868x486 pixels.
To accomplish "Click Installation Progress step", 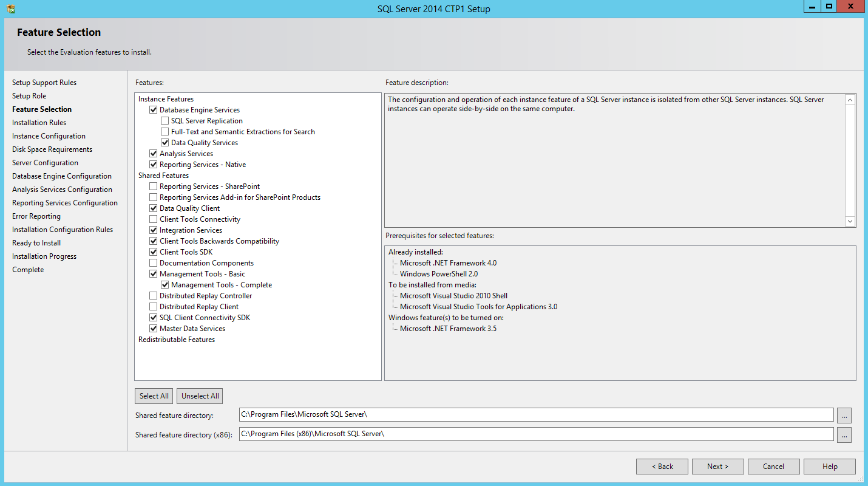I will tap(44, 256).
